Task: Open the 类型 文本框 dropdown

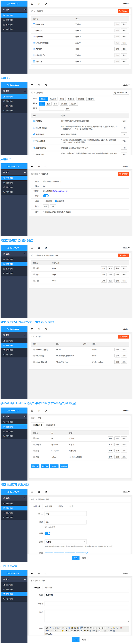Action: [x=65, y=542]
